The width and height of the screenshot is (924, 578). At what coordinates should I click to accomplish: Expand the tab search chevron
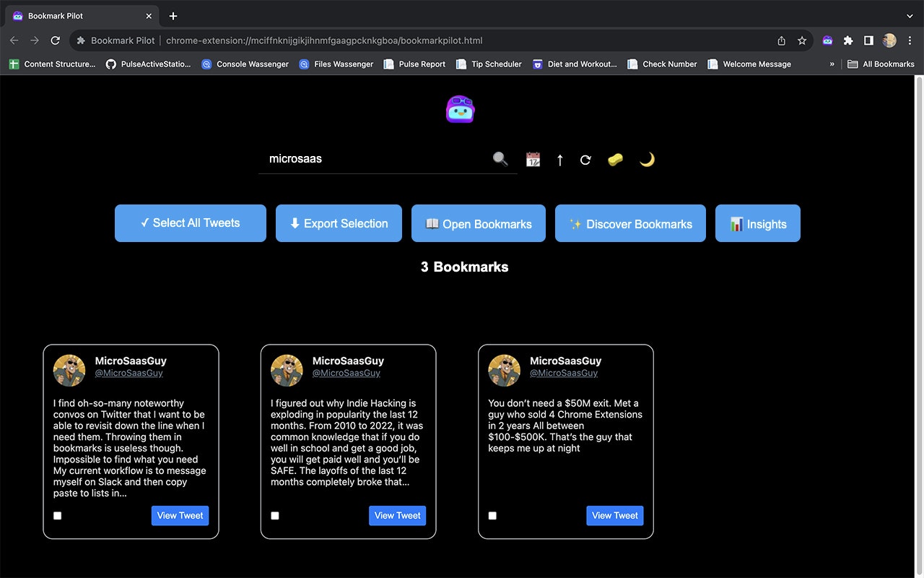(x=910, y=16)
